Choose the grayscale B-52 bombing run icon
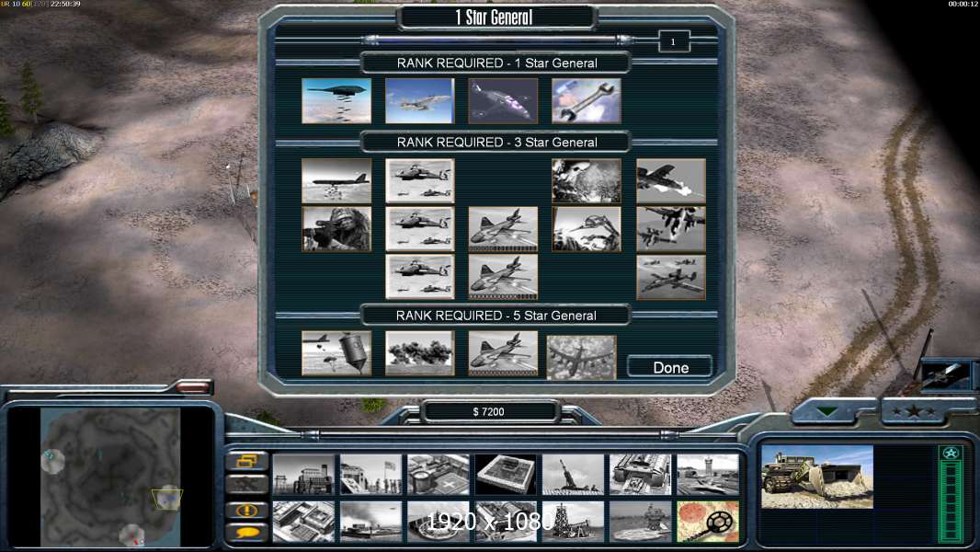The height and width of the screenshot is (552, 980). coord(336,180)
